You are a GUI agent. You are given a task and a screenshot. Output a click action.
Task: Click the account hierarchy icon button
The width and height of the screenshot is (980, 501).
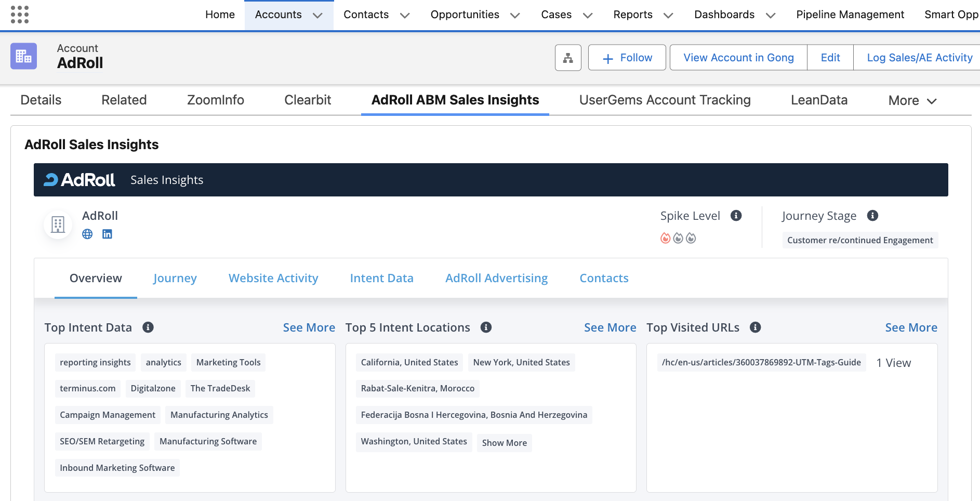click(x=568, y=58)
